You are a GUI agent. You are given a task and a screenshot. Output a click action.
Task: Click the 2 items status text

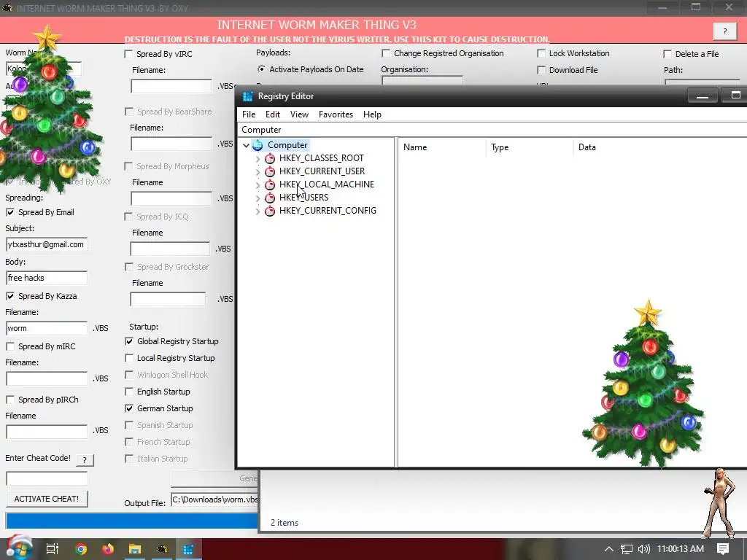point(285,522)
